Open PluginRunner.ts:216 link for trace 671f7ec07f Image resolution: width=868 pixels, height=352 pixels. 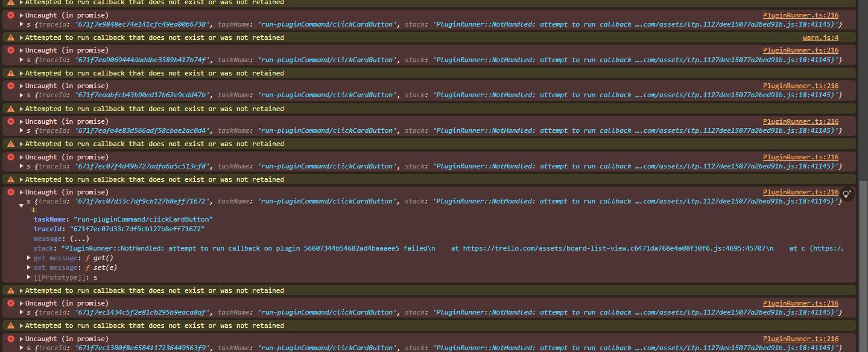pyautogui.click(x=800, y=157)
